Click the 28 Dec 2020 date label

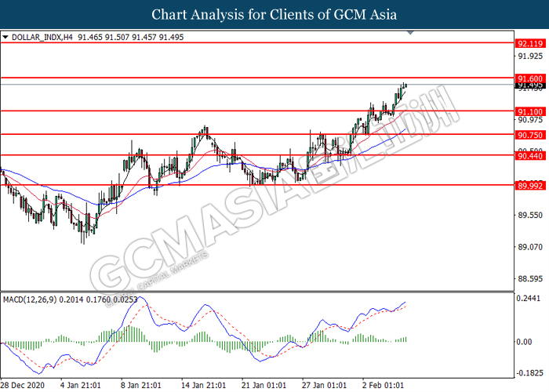pos(23,386)
